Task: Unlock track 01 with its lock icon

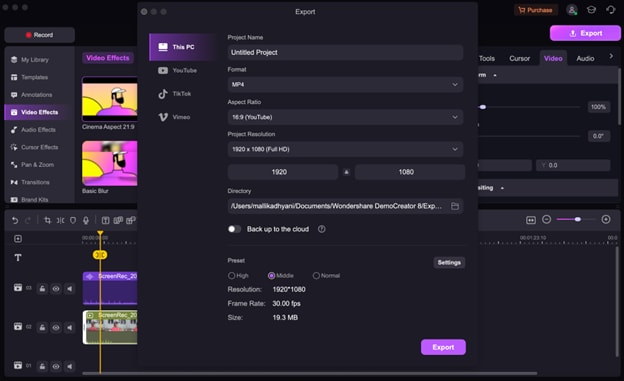Action: pyautogui.click(x=42, y=366)
